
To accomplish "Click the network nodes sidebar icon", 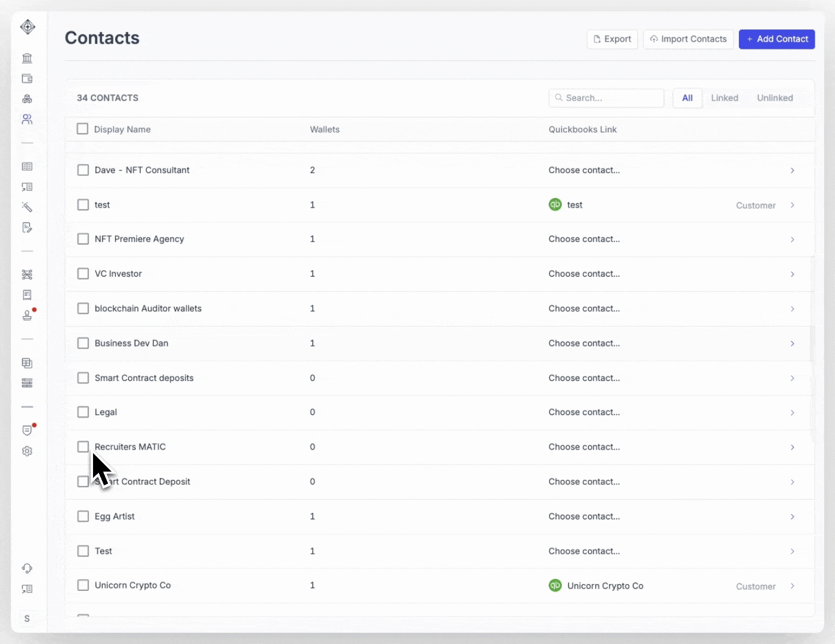I will click(x=27, y=275).
